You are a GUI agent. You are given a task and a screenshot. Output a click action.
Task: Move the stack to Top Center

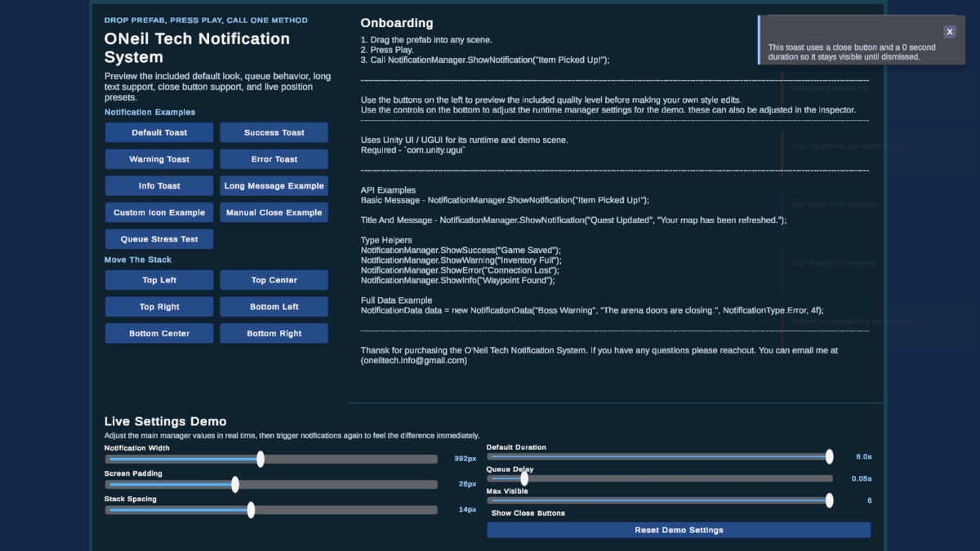tap(274, 280)
